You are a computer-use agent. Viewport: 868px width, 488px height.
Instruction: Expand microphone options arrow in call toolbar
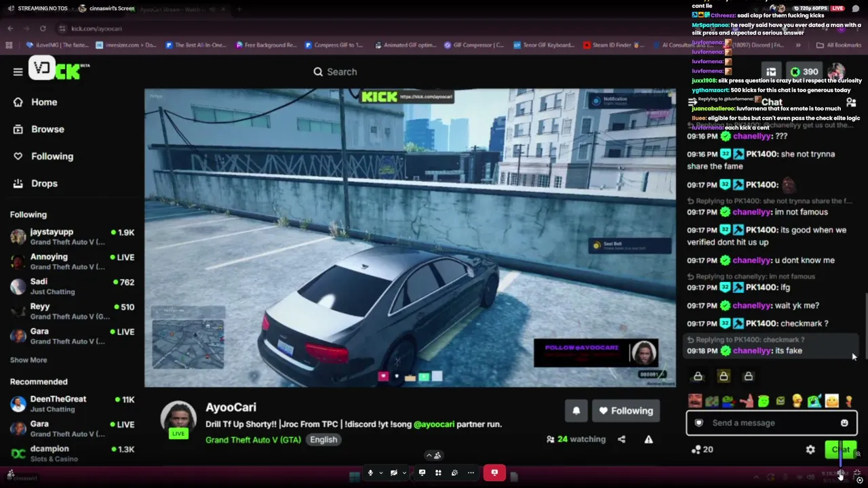381,472
